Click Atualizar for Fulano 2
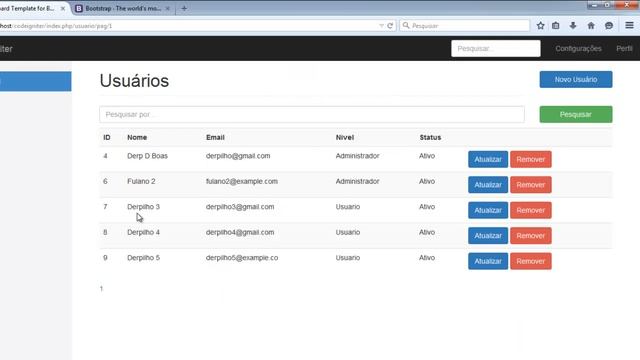The width and height of the screenshot is (640, 360). click(488, 185)
